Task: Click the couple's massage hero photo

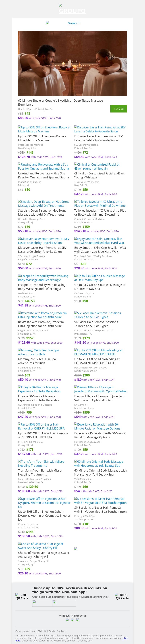Action: pyautogui.click(x=72, y=63)
